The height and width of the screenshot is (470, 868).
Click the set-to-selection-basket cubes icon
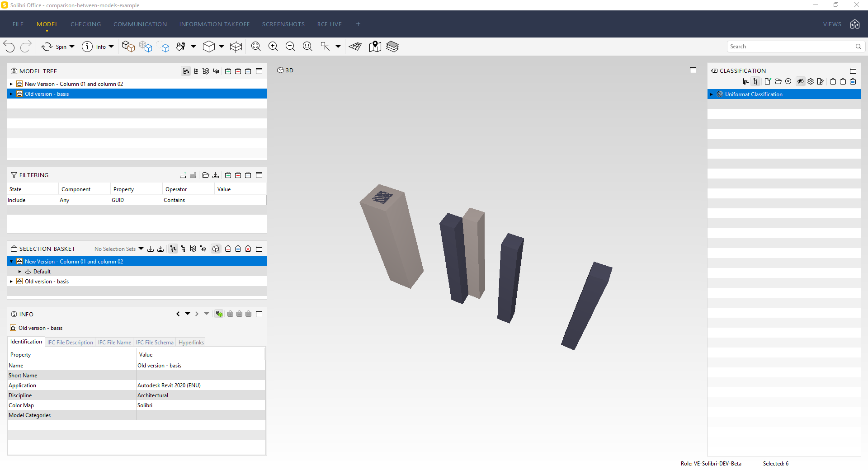[x=128, y=47]
